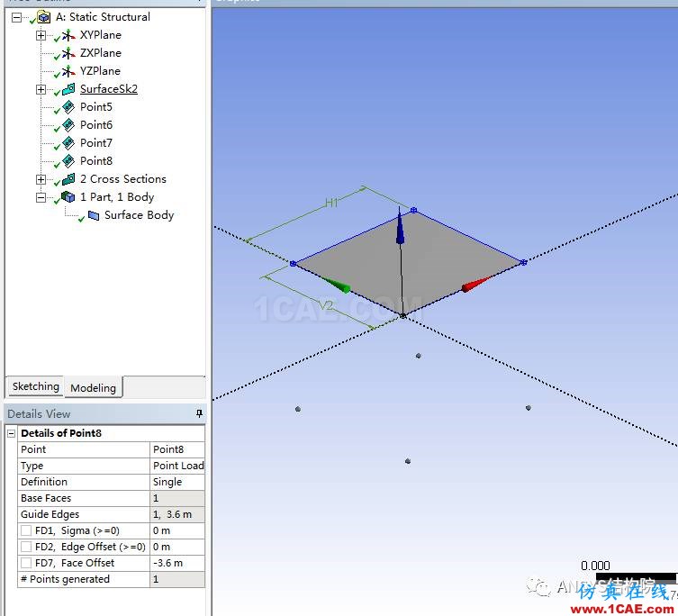
Task: Select Point7 in the tree
Action: [96, 143]
